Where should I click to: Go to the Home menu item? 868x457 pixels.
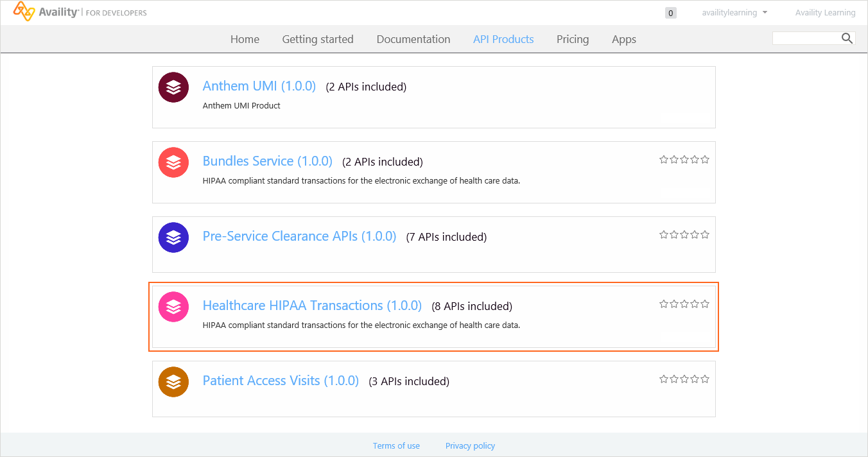(245, 39)
